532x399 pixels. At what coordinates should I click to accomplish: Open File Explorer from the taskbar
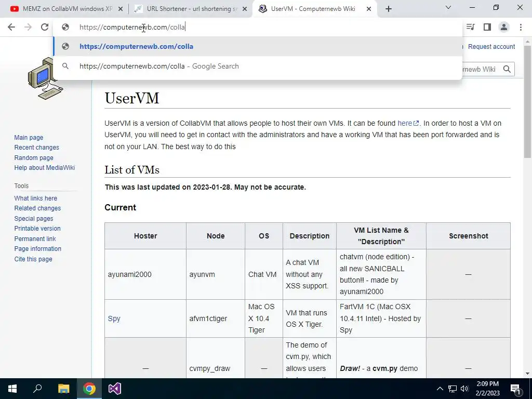coord(63,389)
